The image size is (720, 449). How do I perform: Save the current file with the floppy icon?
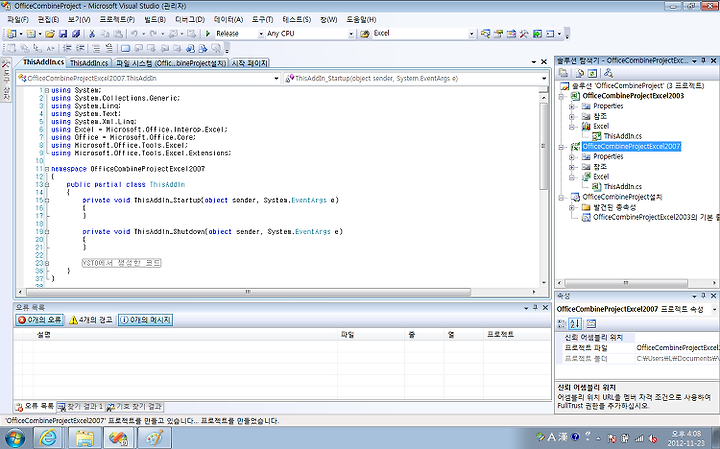[63, 34]
